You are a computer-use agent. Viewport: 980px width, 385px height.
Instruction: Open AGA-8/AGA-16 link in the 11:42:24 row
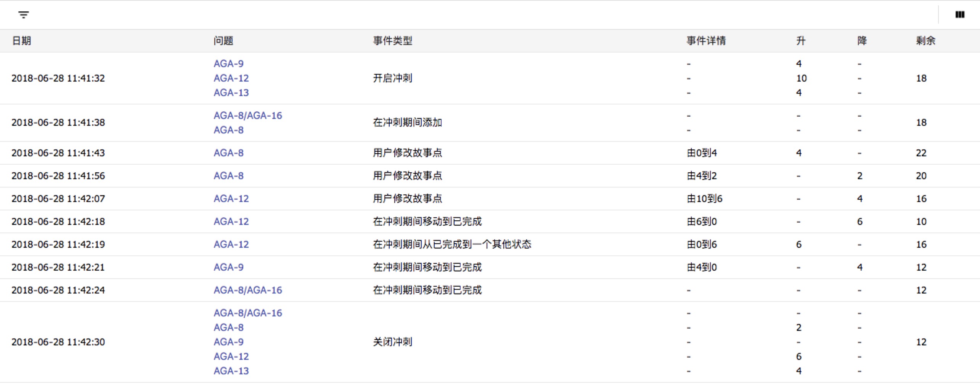tap(248, 290)
